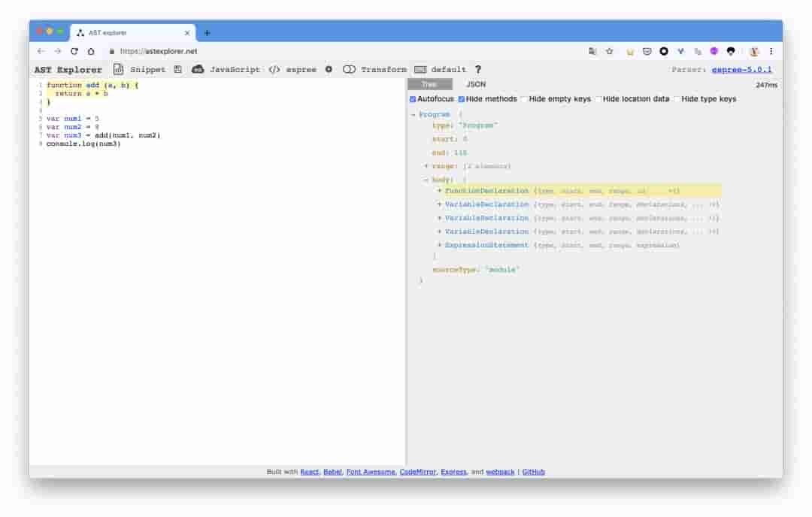Open the GitHub link in footer
This screenshot has height=517, width=812.
coord(533,472)
